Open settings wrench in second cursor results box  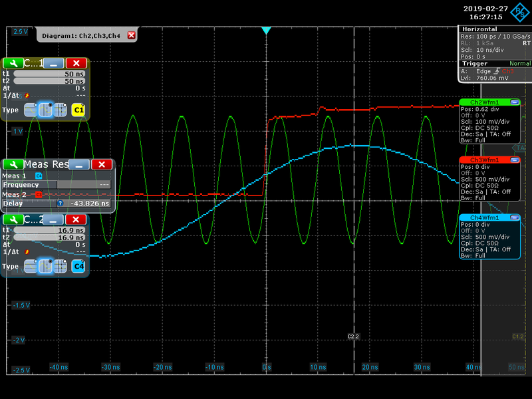click(x=13, y=219)
